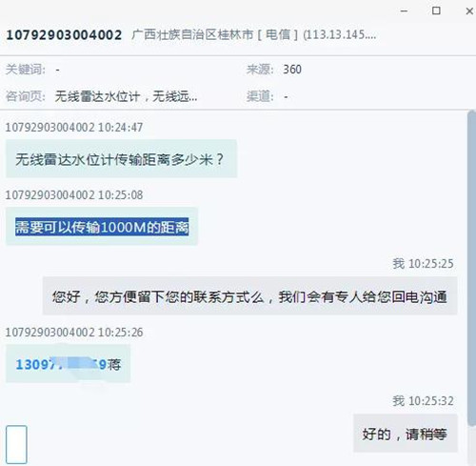Click the empty box at bottom left
Image resolution: width=476 pixels, height=466 pixels.
coord(16,444)
